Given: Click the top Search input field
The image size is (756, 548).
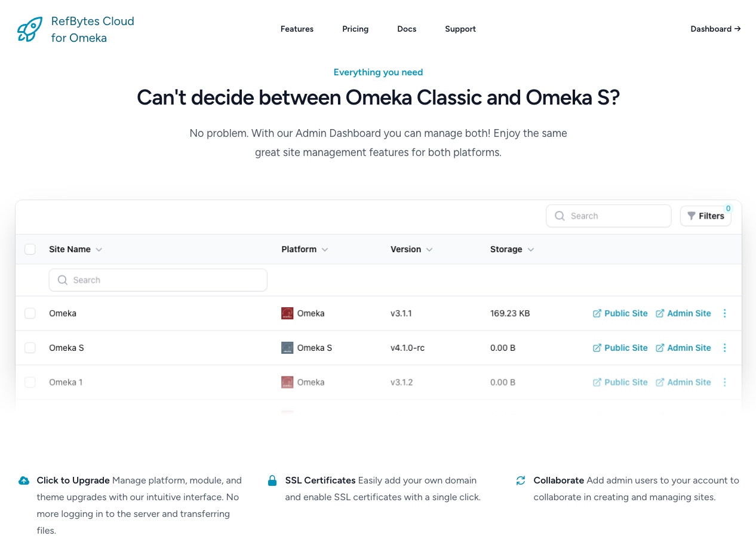Looking at the screenshot, I should (x=609, y=216).
